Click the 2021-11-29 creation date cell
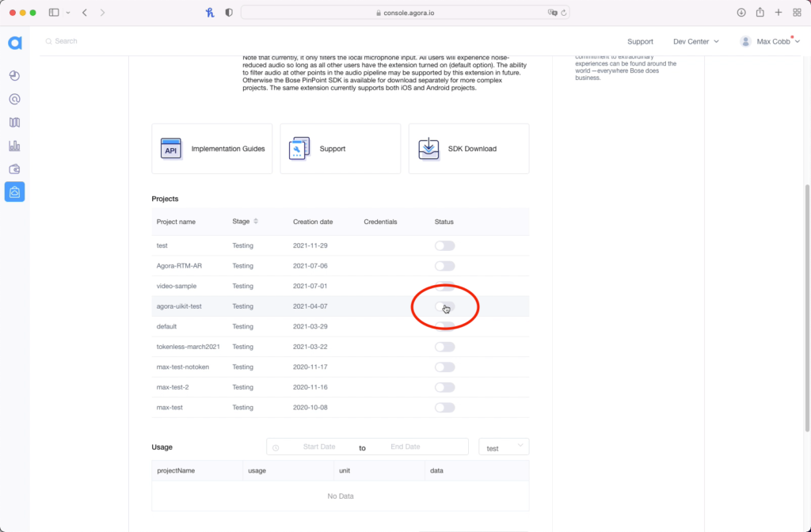The width and height of the screenshot is (811, 532). [310, 245]
